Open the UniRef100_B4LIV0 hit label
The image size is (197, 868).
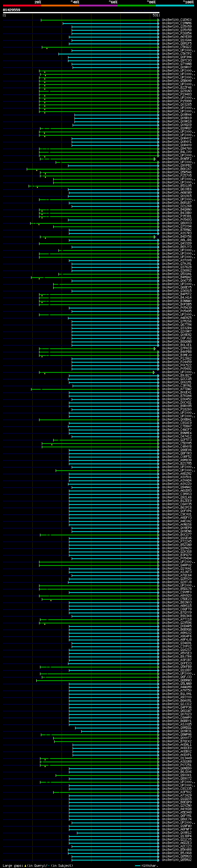click(x=176, y=152)
